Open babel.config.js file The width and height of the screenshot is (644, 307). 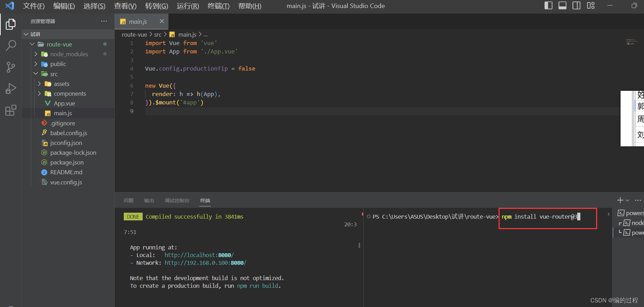pyautogui.click(x=68, y=133)
